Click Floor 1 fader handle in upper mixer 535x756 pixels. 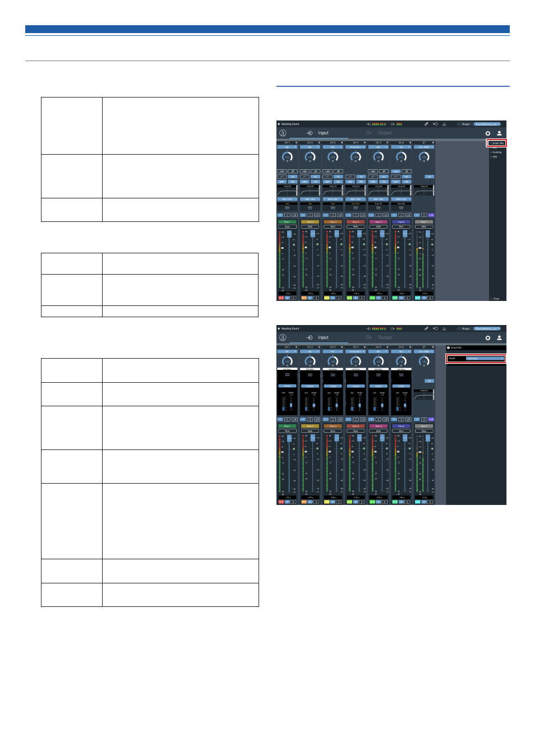pyautogui.click(x=289, y=234)
